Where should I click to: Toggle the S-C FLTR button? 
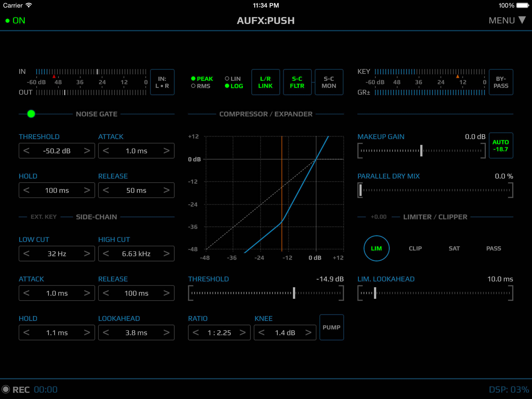pyautogui.click(x=297, y=82)
